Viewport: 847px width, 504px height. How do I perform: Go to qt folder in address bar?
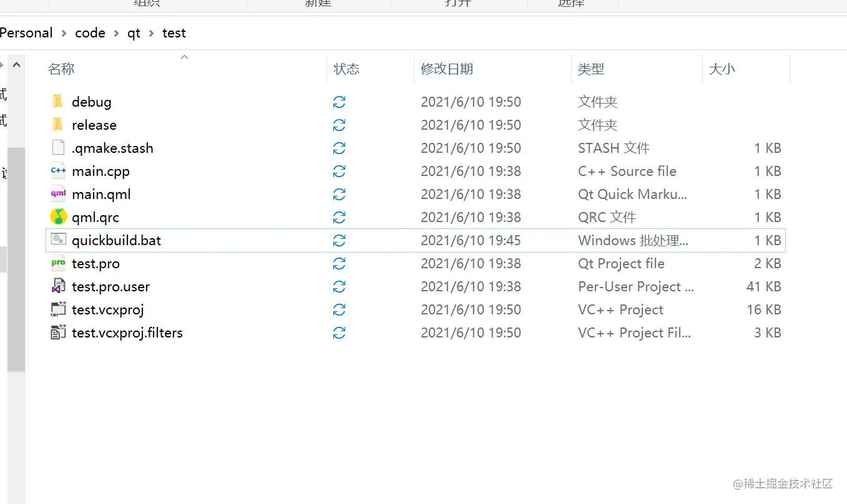[x=134, y=32]
